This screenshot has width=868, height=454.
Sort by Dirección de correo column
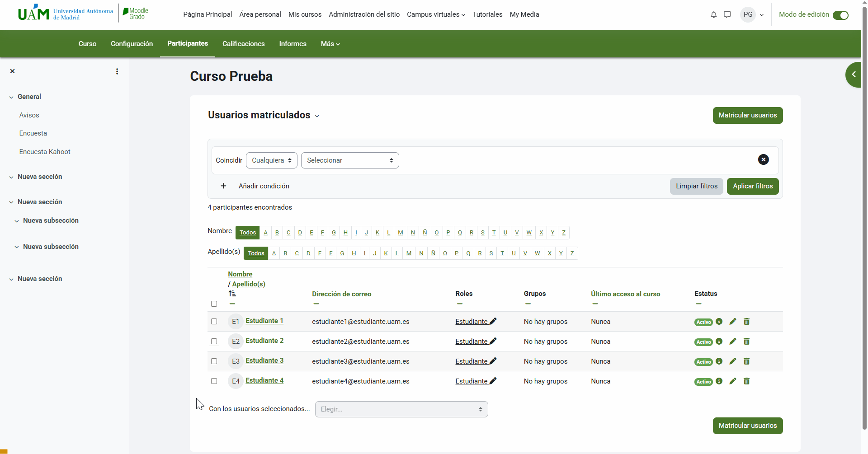tap(341, 294)
